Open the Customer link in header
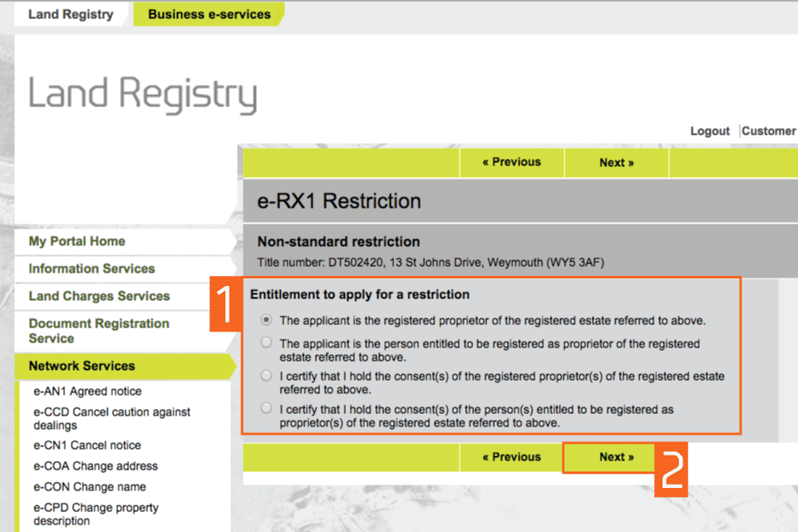The height and width of the screenshot is (532, 798). pos(768,131)
